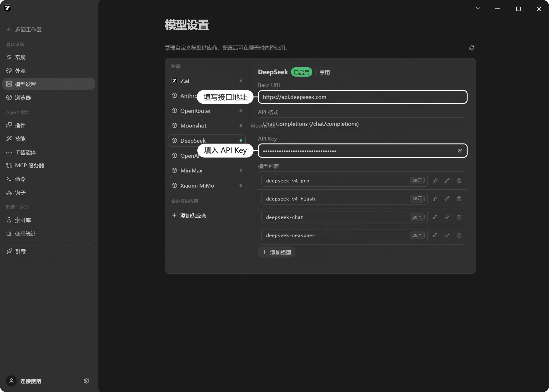Focus the Base URL input field
Screen dimensions: 549x392
click(x=362, y=97)
